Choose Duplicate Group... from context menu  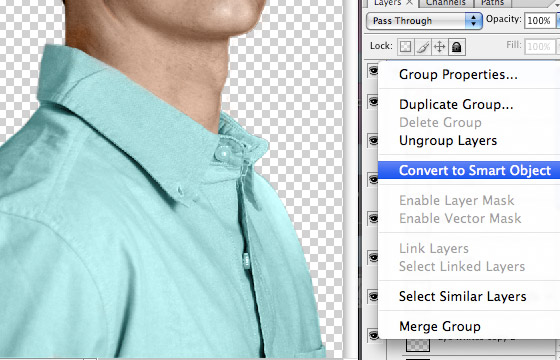click(469, 105)
